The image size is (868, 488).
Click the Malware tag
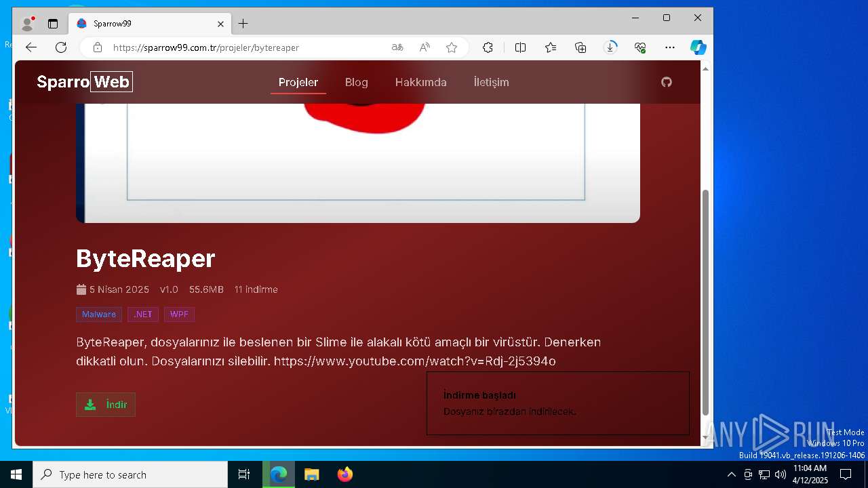click(99, 314)
